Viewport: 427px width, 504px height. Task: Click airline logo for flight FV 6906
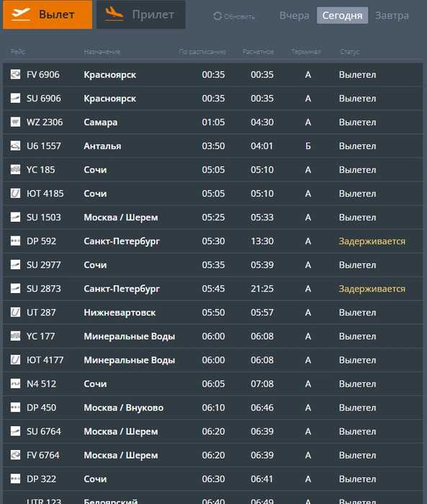[15, 74]
